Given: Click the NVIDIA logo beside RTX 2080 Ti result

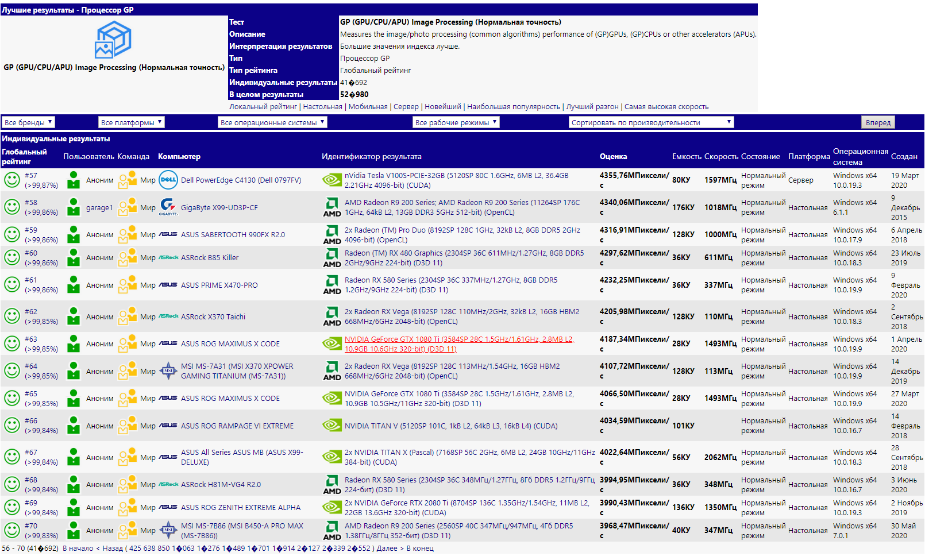Looking at the screenshot, I should pyautogui.click(x=332, y=507).
